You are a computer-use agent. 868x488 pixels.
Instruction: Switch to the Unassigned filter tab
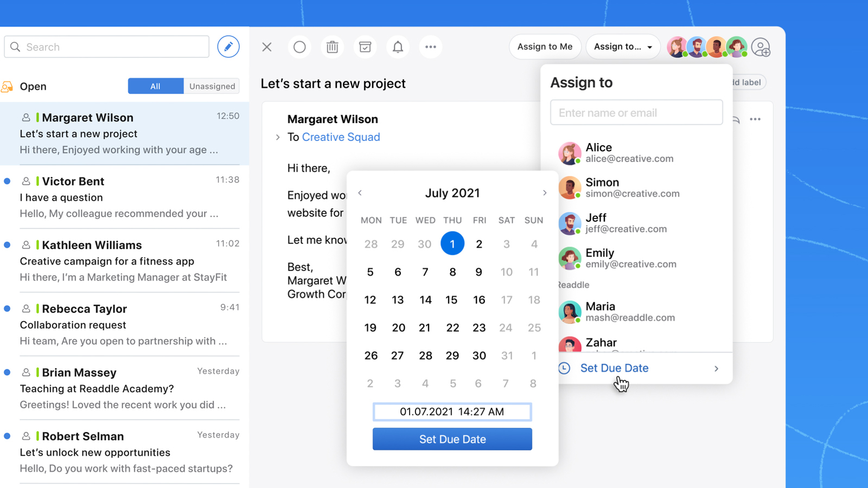click(x=212, y=86)
